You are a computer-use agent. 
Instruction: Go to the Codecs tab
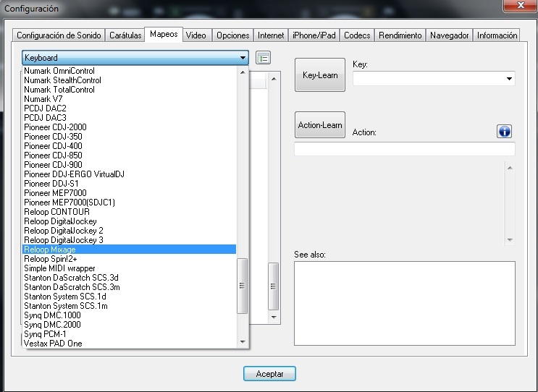pos(357,35)
